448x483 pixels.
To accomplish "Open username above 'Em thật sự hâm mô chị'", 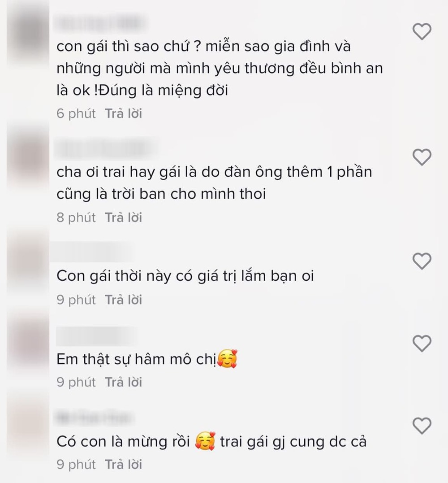I will point(95,335).
